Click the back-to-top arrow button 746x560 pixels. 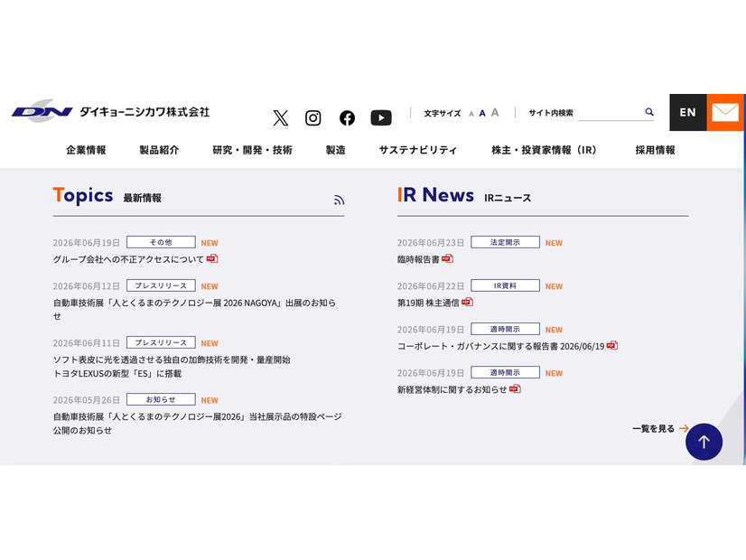point(704,442)
